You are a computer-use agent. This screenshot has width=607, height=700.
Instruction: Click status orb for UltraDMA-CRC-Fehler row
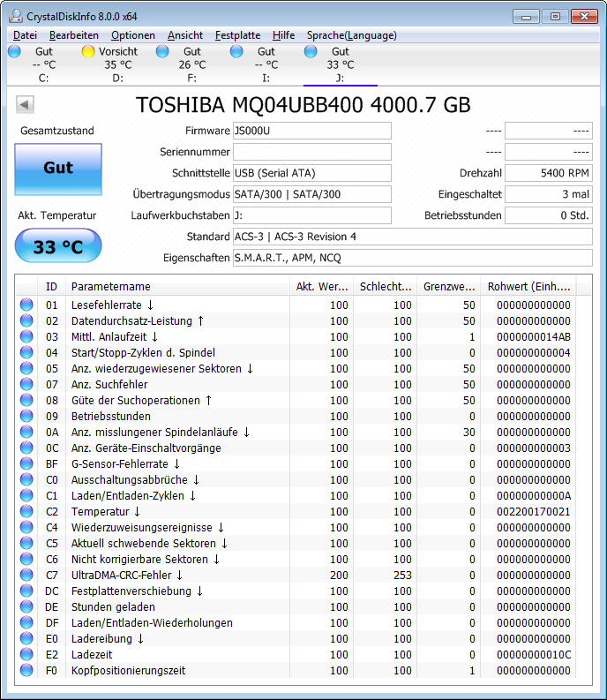pos(26,575)
